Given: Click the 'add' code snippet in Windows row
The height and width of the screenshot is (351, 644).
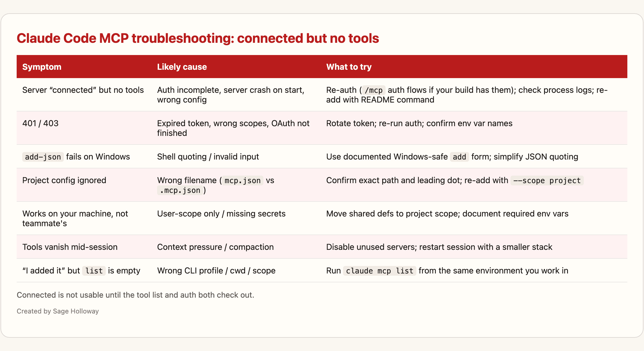Looking at the screenshot, I should (x=459, y=157).
